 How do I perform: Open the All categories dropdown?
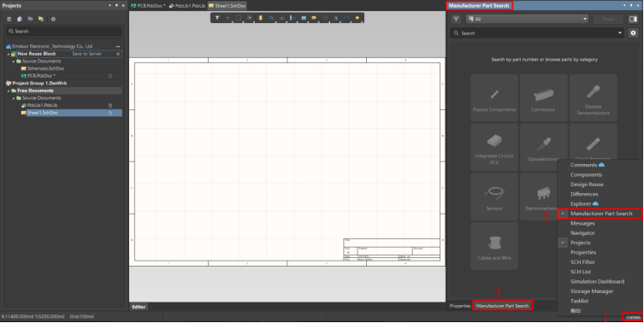pos(528,19)
